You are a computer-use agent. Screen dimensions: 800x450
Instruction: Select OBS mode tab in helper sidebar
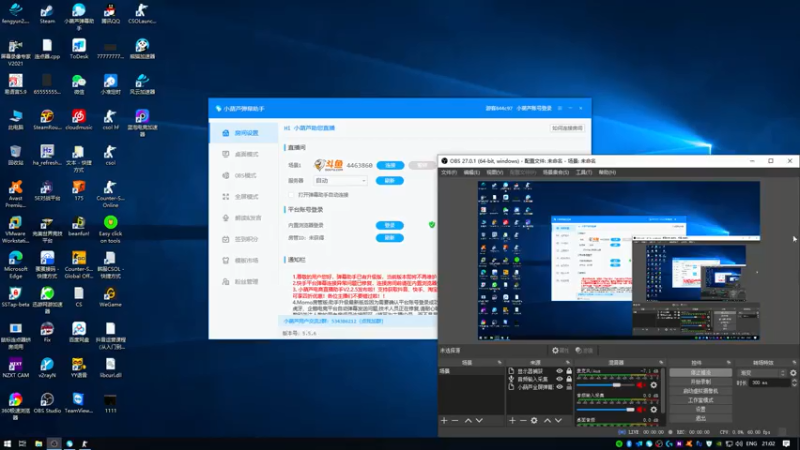click(x=244, y=176)
